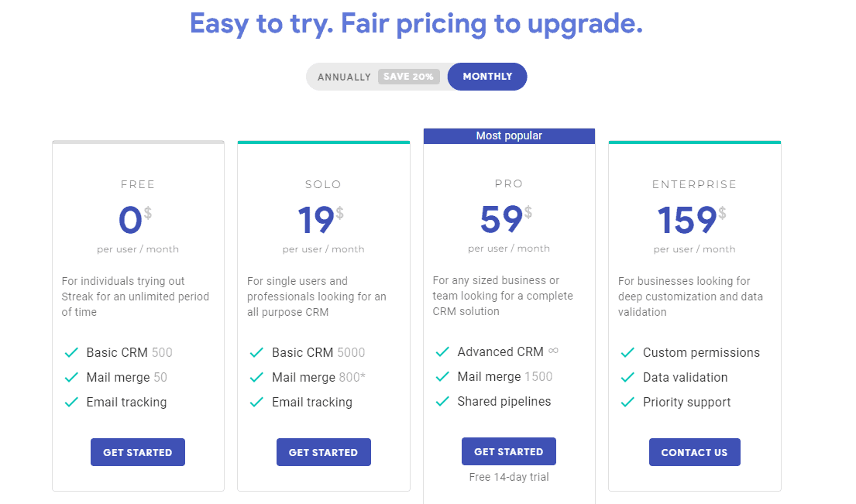This screenshot has width=856, height=504.
Task: Click the checkmark next to Custom permissions
Action: [x=627, y=352]
